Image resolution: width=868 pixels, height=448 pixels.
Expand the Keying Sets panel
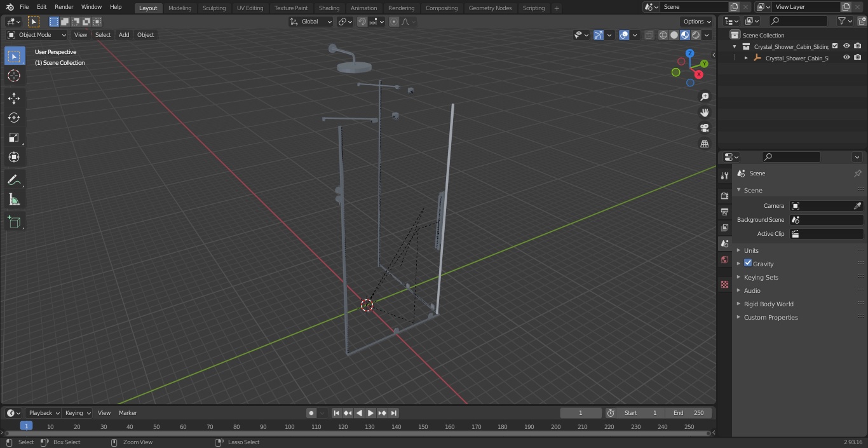click(x=761, y=277)
